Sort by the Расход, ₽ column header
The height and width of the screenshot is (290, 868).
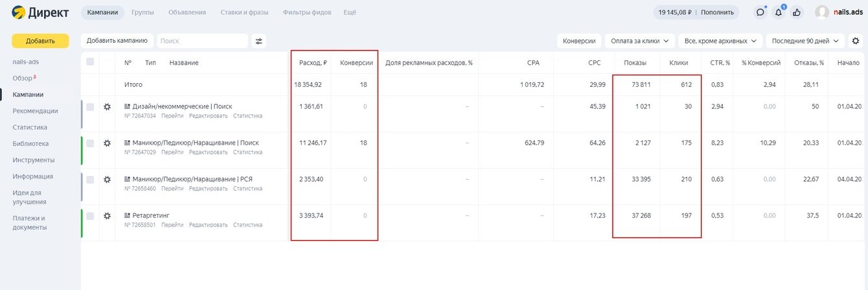[x=313, y=62]
